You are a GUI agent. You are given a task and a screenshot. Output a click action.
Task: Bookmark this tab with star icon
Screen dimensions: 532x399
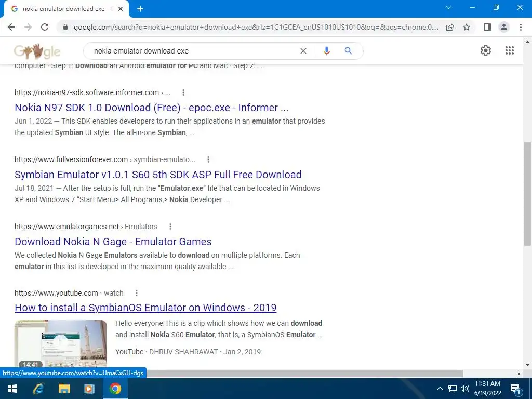pyautogui.click(x=467, y=27)
